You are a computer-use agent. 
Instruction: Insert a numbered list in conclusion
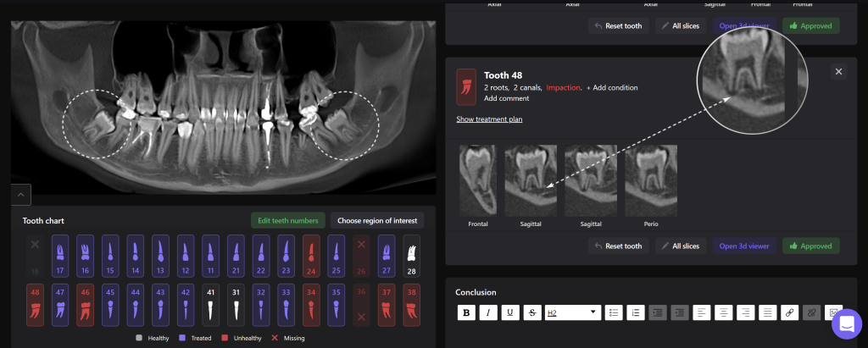click(637, 312)
